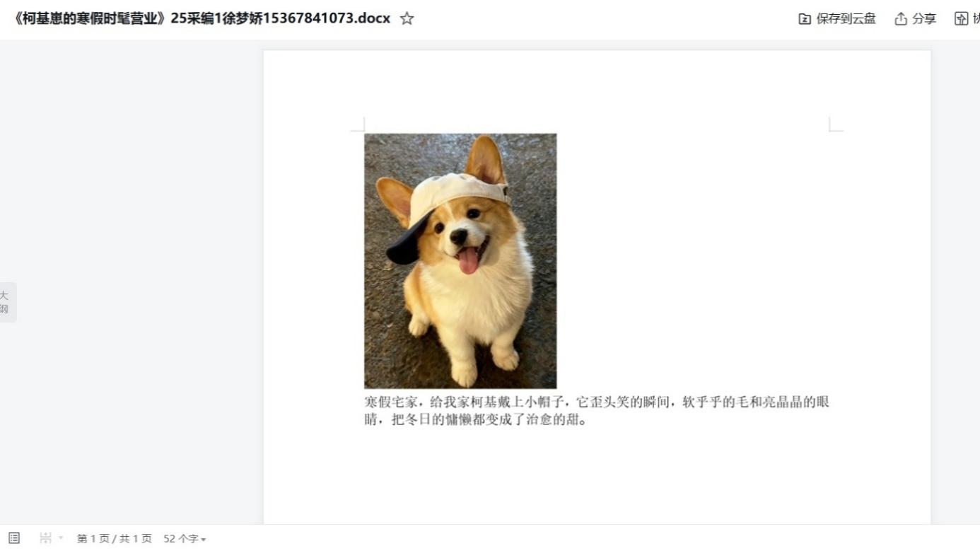This screenshot has height=551, width=980.
Task: Select the corgi image in the document
Action: coord(460,261)
